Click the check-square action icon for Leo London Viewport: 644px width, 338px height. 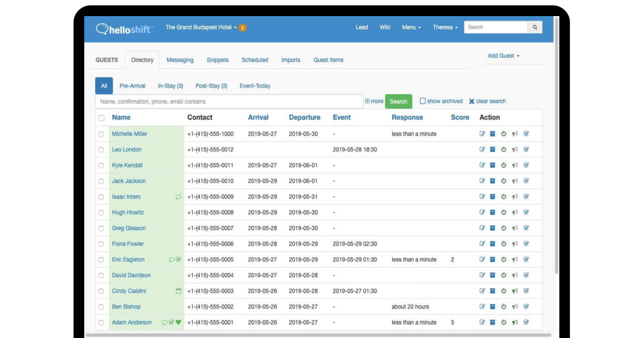pyautogui.click(x=526, y=150)
